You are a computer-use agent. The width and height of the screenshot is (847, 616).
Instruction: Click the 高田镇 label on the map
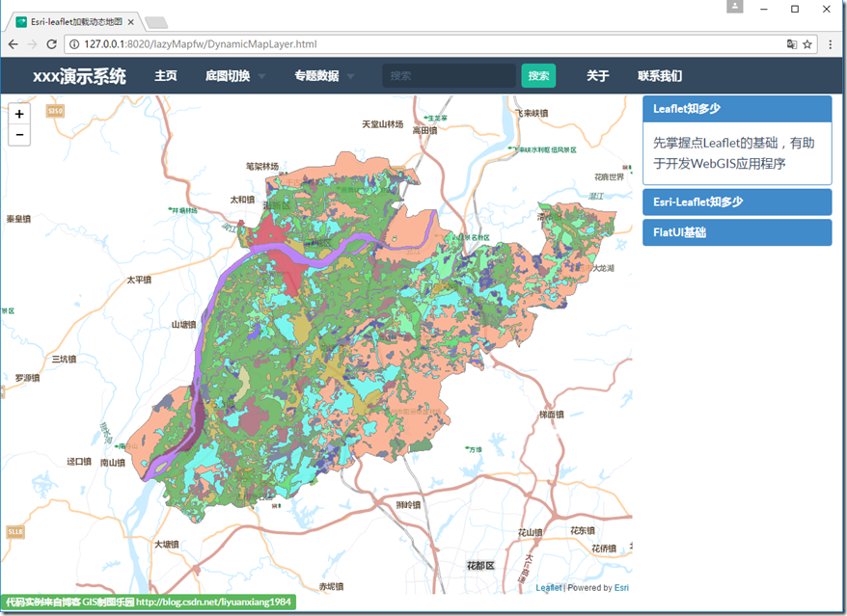424,131
